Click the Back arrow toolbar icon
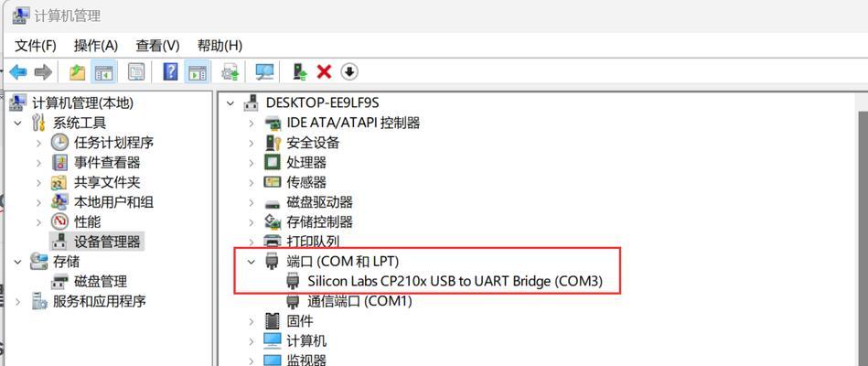 tap(18, 72)
